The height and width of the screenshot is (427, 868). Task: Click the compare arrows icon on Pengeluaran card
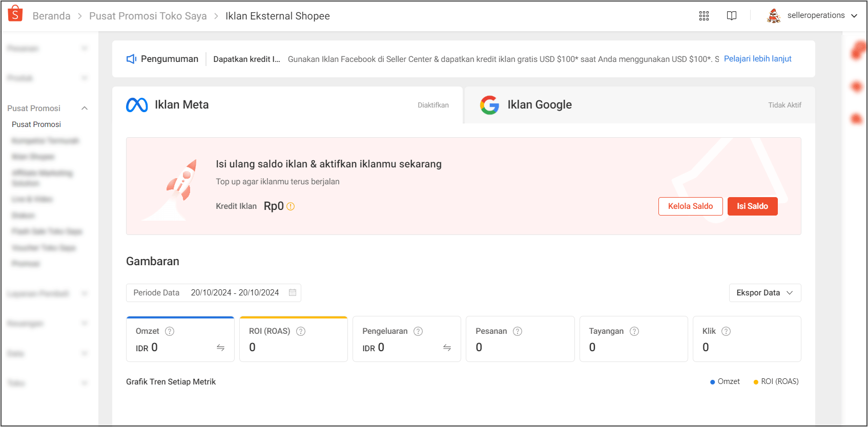coord(447,348)
